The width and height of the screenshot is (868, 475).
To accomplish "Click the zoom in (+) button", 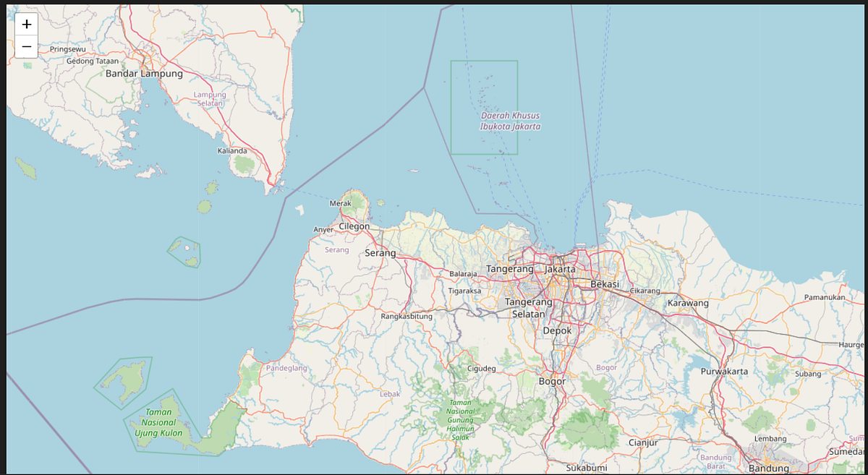I will 26,24.
